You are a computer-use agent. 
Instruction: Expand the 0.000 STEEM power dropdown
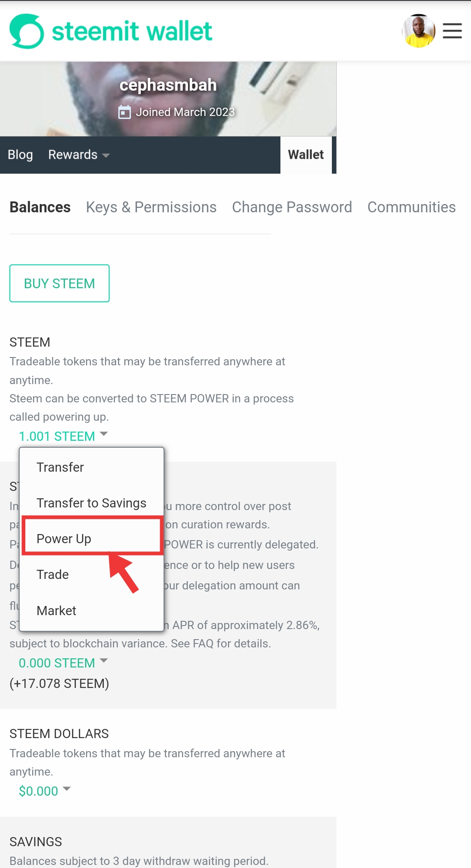63,663
